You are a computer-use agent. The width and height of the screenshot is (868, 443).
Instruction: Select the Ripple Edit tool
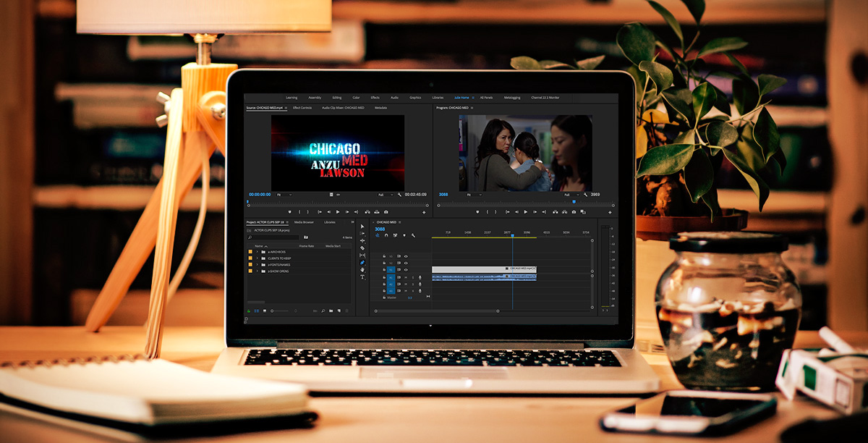coord(362,241)
